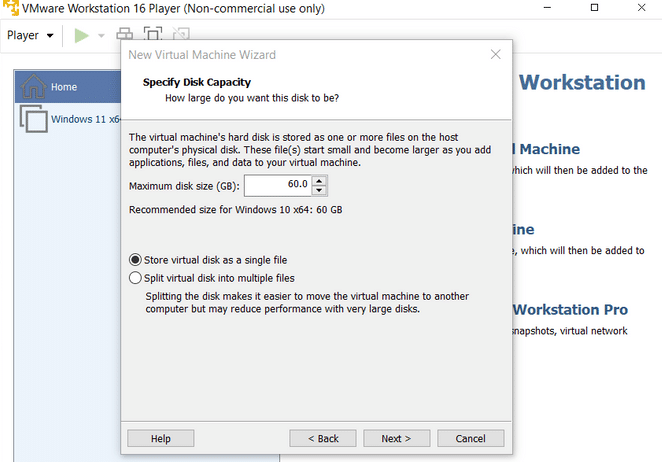Close the New Virtual Machine Wizard dialog
The image size is (662, 462).
point(495,54)
